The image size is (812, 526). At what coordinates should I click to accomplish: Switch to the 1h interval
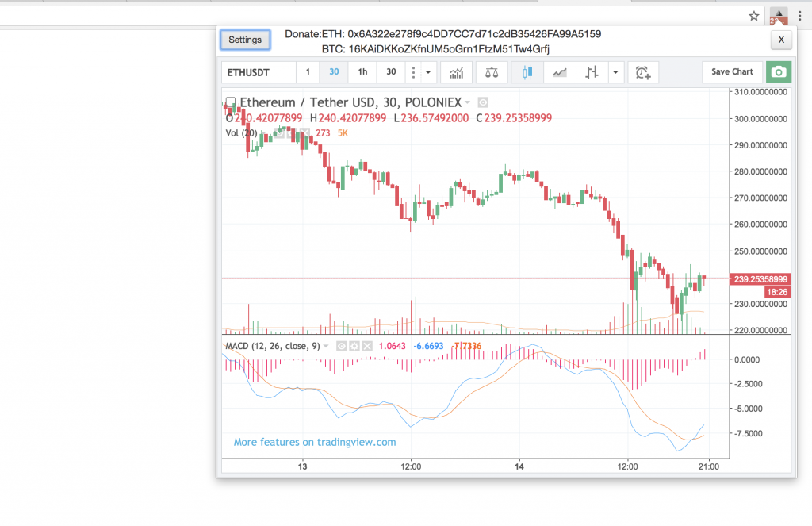(x=362, y=72)
